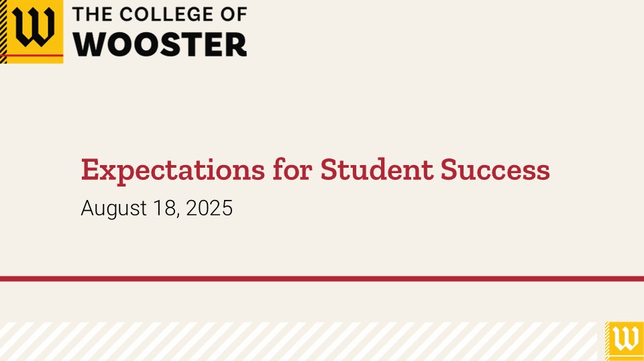Select the word Success in the title
Viewport: 644px width, 361px height.
pos(495,169)
